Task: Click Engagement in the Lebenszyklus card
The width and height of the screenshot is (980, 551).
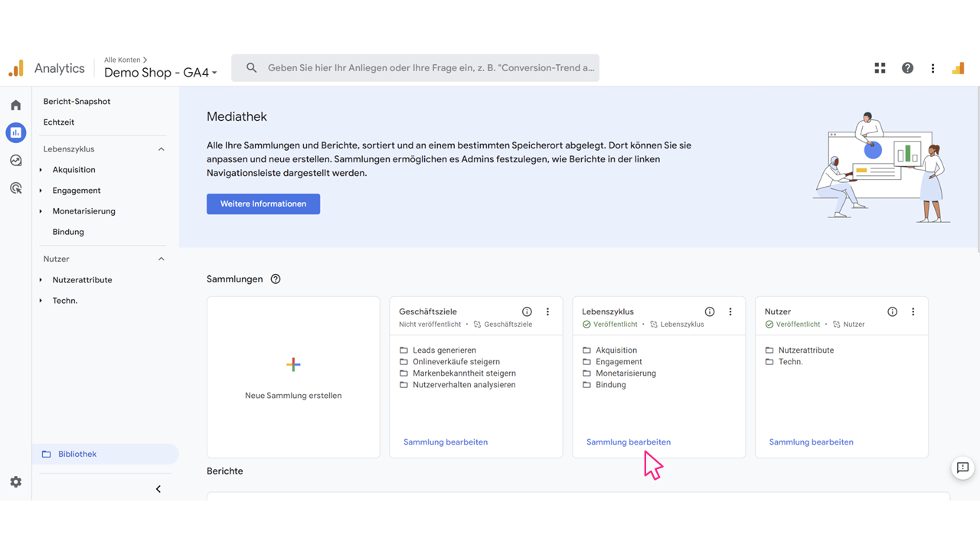Action: coord(619,362)
